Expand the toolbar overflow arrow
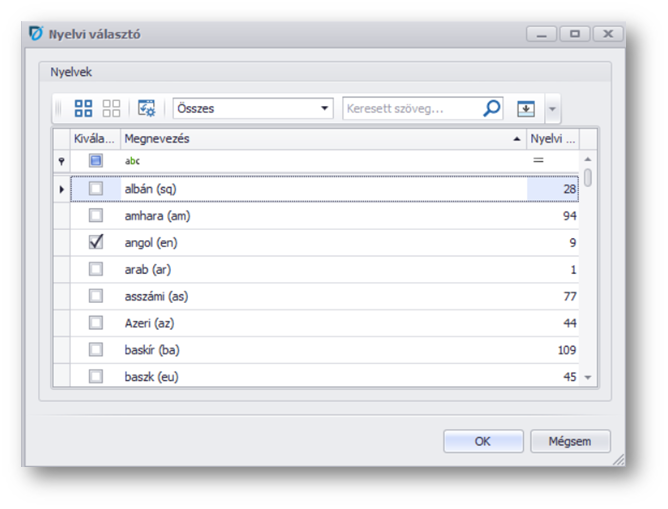Image resolution: width=668 pixels, height=509 pixels. click(x=553, y=108)
